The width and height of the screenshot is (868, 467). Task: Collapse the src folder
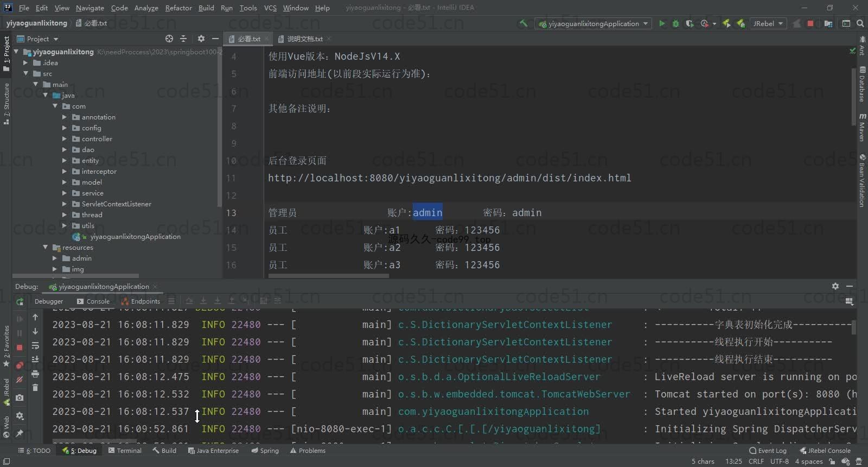(25, 73)
